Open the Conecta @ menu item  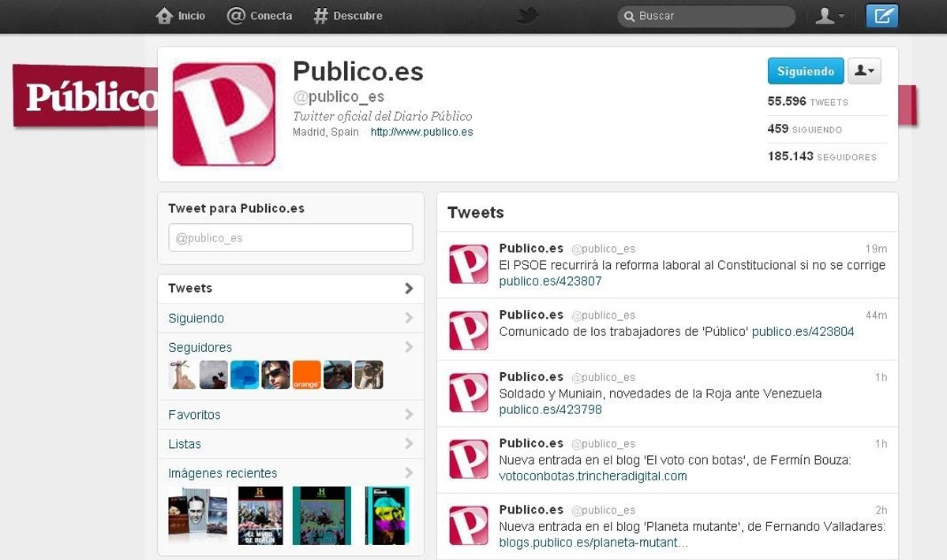260,16
